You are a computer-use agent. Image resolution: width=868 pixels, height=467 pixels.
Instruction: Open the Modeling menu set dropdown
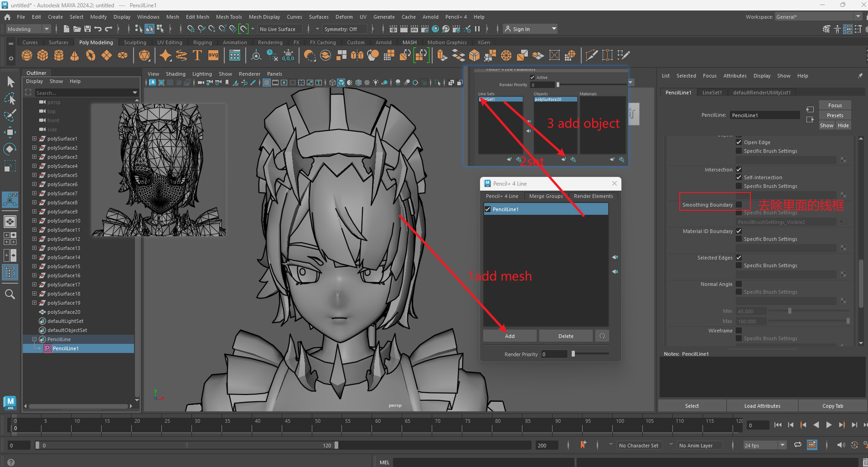(x=28, y=29)
